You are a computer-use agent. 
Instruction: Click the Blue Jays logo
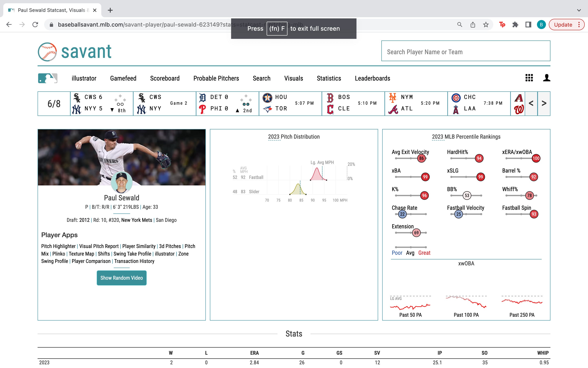click(267, 109)
